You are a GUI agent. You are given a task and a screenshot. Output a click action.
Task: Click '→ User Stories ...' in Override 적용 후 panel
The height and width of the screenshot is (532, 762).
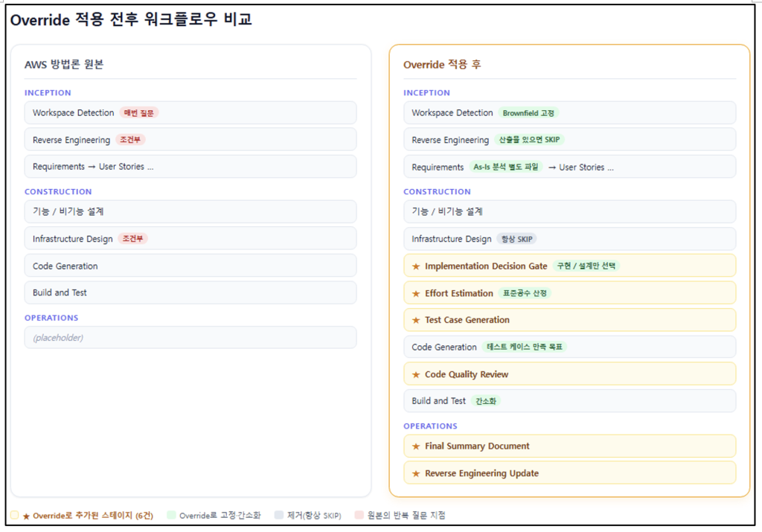tap(580, 167)
